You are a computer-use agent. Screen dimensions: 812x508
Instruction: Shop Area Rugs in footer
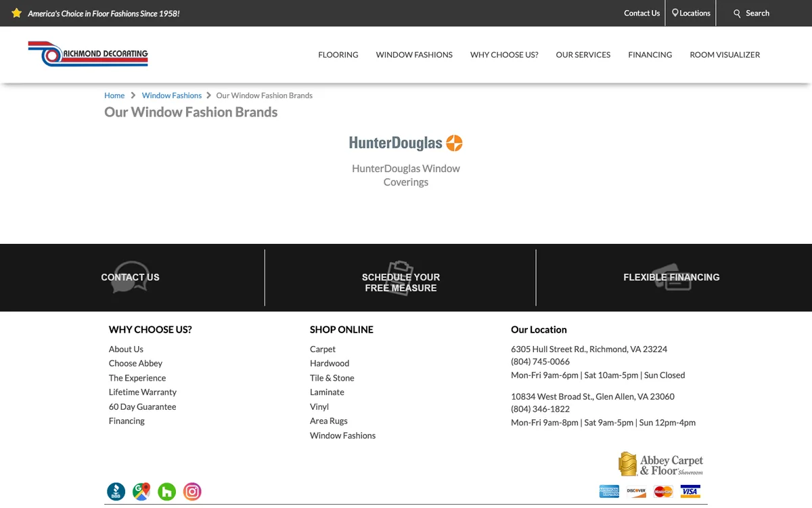coord(329,421)
